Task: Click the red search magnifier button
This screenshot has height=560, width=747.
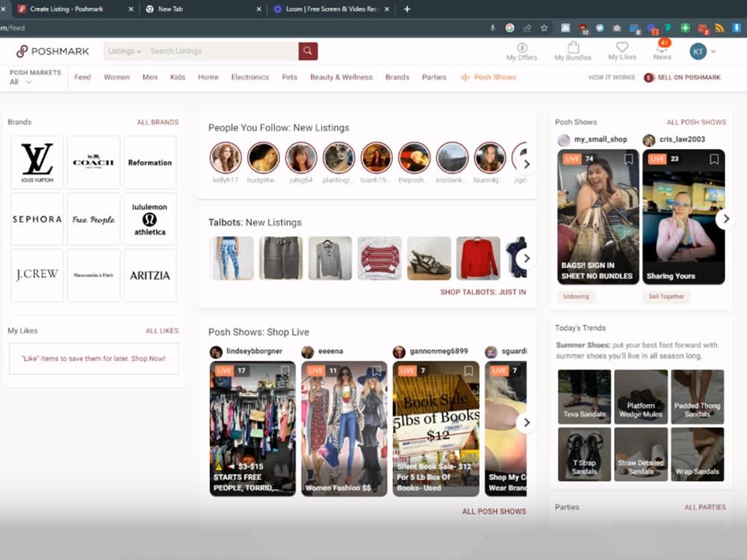Action: (x=308, y=51)
